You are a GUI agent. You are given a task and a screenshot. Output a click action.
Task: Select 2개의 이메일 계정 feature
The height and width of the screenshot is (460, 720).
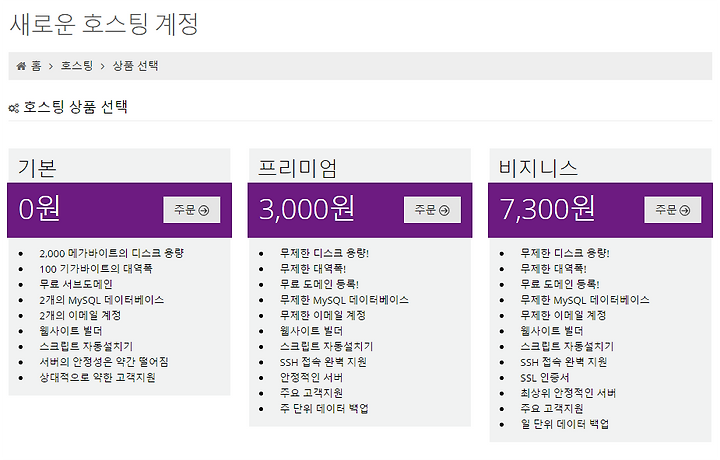click(x=80, y=316)
